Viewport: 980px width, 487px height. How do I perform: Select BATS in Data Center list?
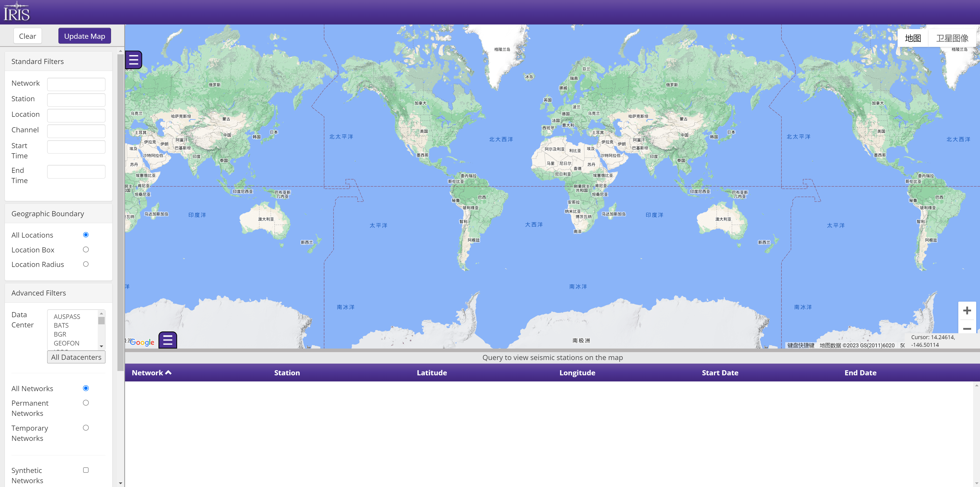61,325
